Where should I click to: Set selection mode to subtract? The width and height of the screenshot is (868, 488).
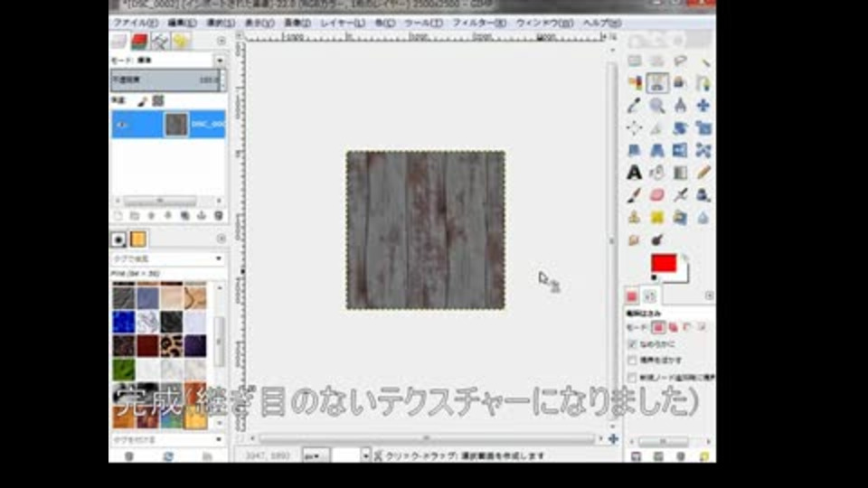point(687,327)
